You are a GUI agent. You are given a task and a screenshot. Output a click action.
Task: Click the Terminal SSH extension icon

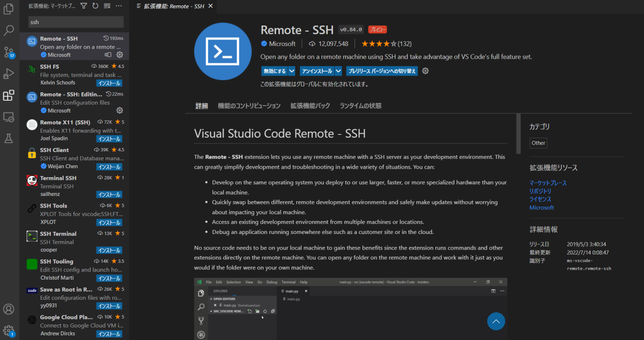[x=32, y=181]
